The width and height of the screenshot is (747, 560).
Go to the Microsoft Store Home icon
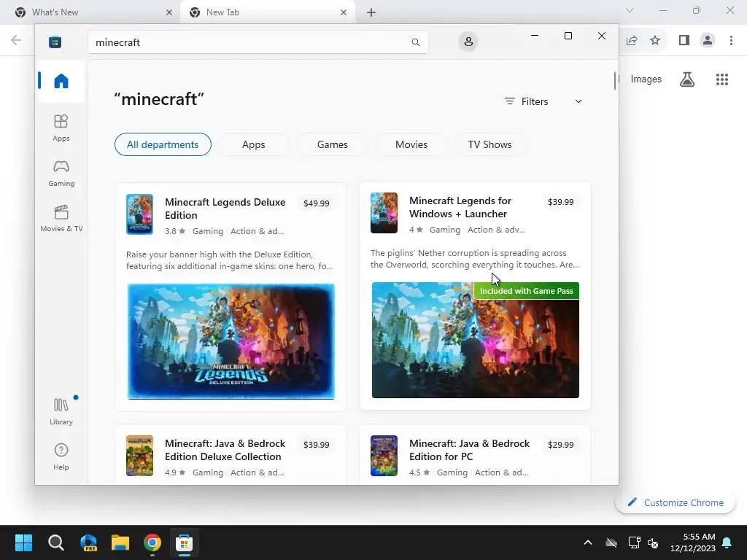(61, 81)
